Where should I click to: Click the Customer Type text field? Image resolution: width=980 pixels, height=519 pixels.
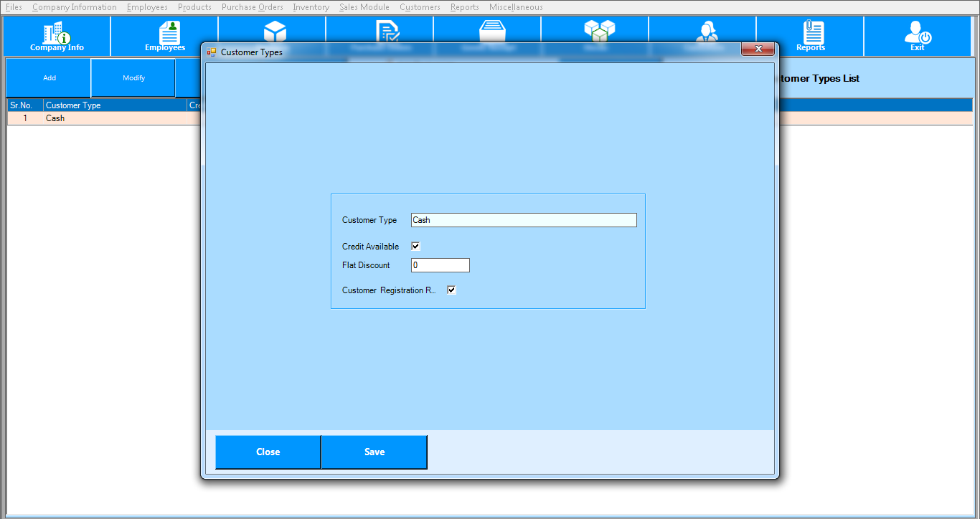pos(523,220)
